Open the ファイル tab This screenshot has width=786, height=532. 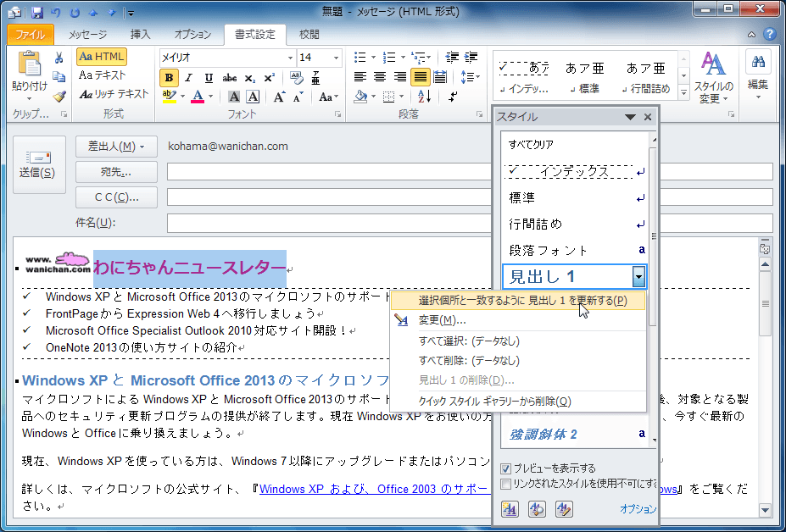31,35
